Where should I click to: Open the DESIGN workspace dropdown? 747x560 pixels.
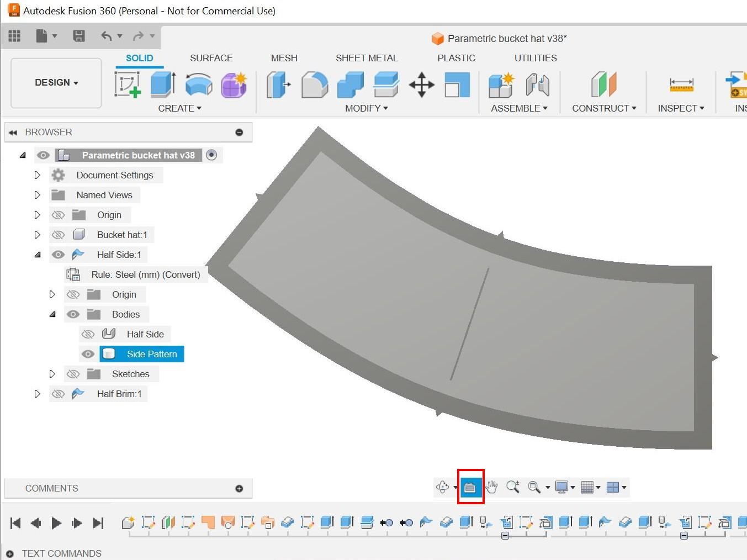[x=56, y=83]
